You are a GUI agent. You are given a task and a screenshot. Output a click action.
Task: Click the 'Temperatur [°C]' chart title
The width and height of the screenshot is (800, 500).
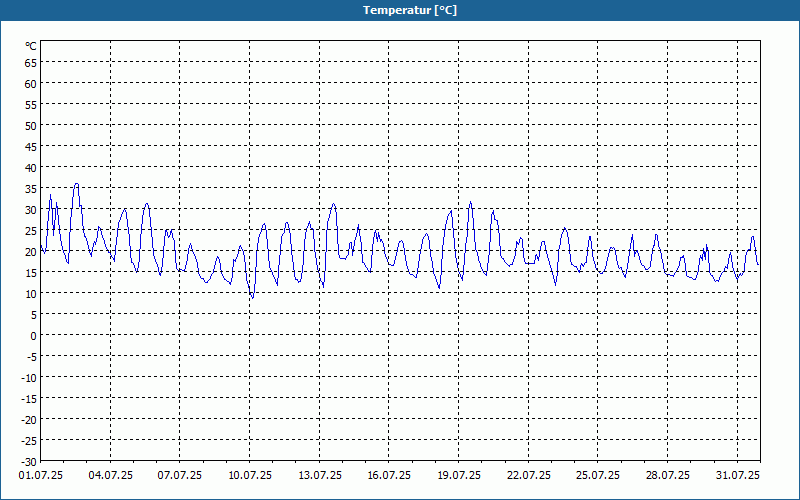coord(410,10)
